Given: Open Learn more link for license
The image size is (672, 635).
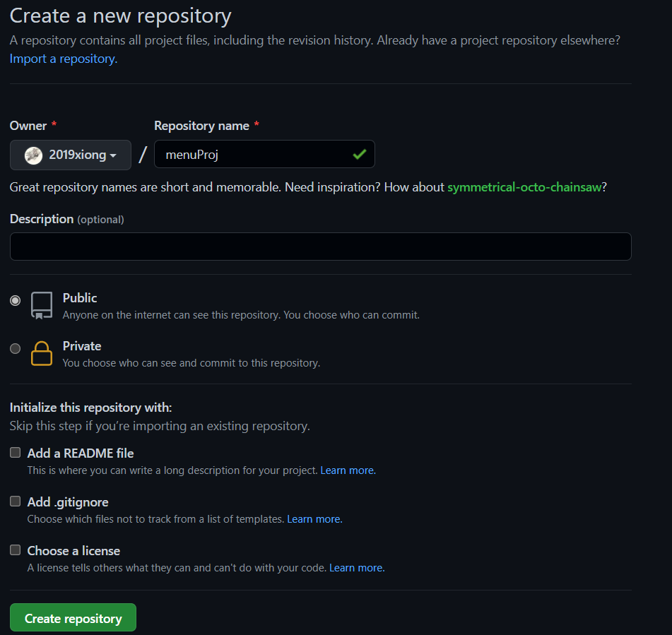Looking at the screenshot, I should (357, 568).
